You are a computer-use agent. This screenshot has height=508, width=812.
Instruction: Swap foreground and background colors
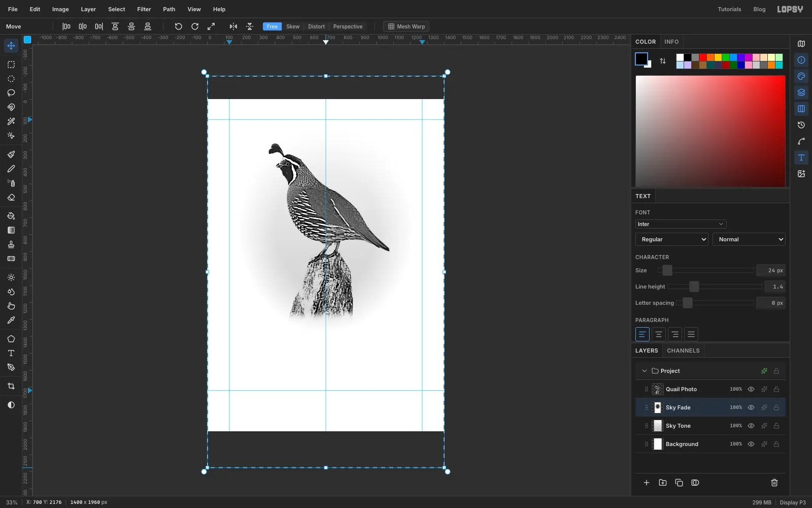click(663, 61)
